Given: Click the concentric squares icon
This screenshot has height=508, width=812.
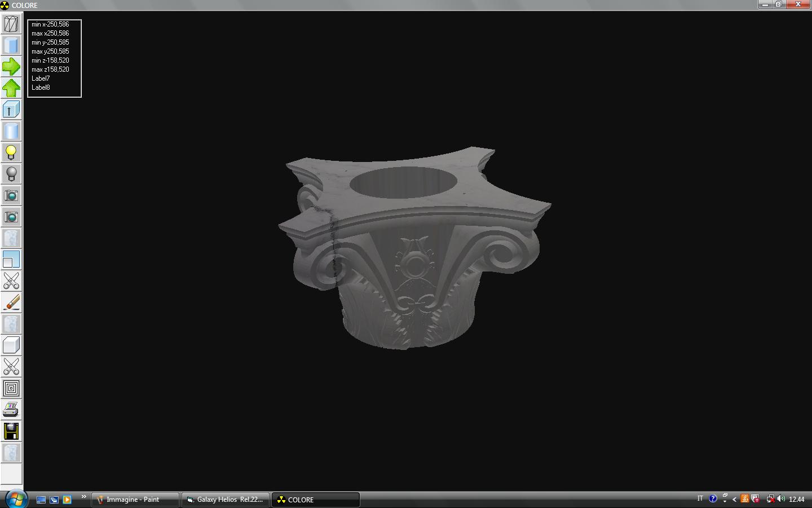Looking at the screenshot, I should pyautogui.click(x=11, y=388).
